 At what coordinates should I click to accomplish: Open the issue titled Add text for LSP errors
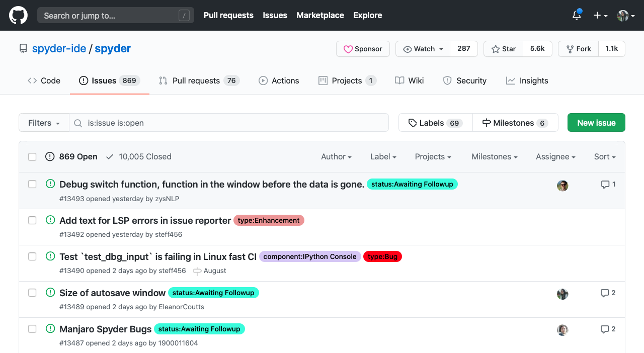click(144, 220)
